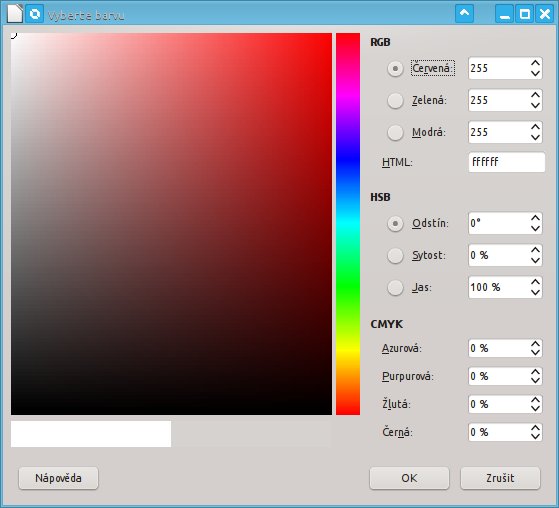Increase Sytost value with up arrow
Viewport: 559px width, 508px height.
535,250
